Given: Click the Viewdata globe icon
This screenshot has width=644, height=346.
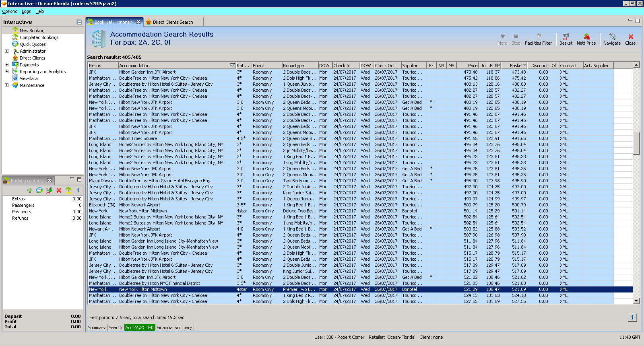Looking at the screenshot, I should 15,78.
